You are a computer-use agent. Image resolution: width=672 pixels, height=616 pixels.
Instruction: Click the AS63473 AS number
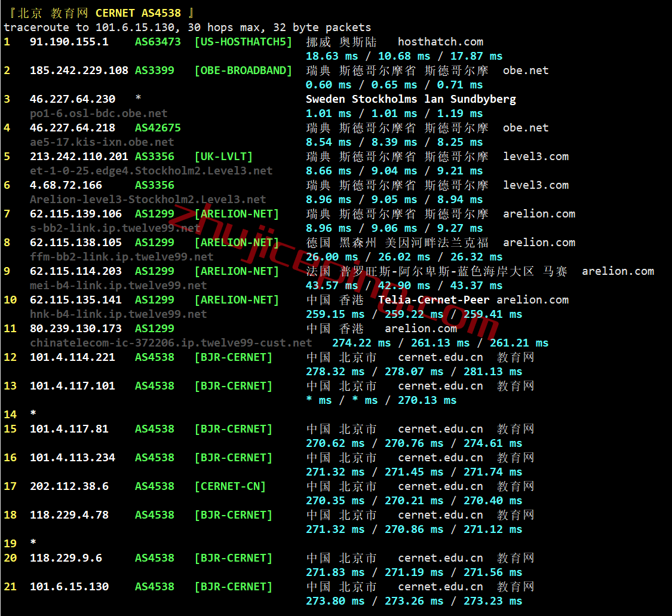pyautogui.click(x=158, y=42)
